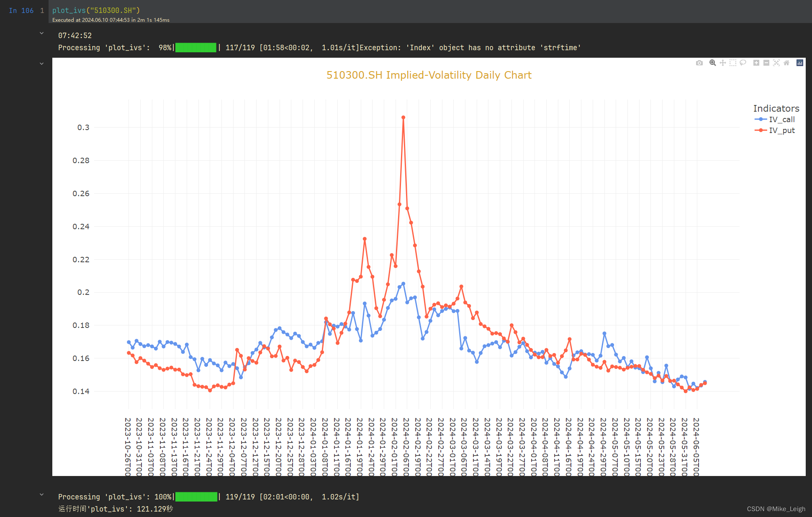Click the 0.14 y-axis tick label
Screen dimensions: 812x517
click(81, 391)
